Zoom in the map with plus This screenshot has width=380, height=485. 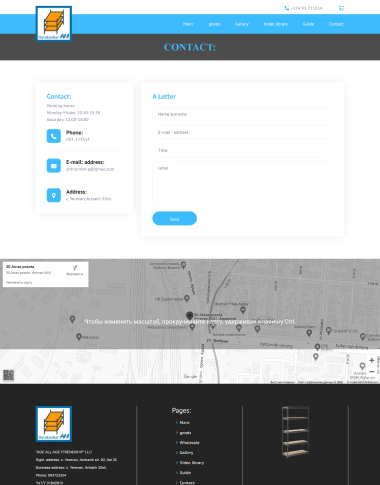[372, 360]
